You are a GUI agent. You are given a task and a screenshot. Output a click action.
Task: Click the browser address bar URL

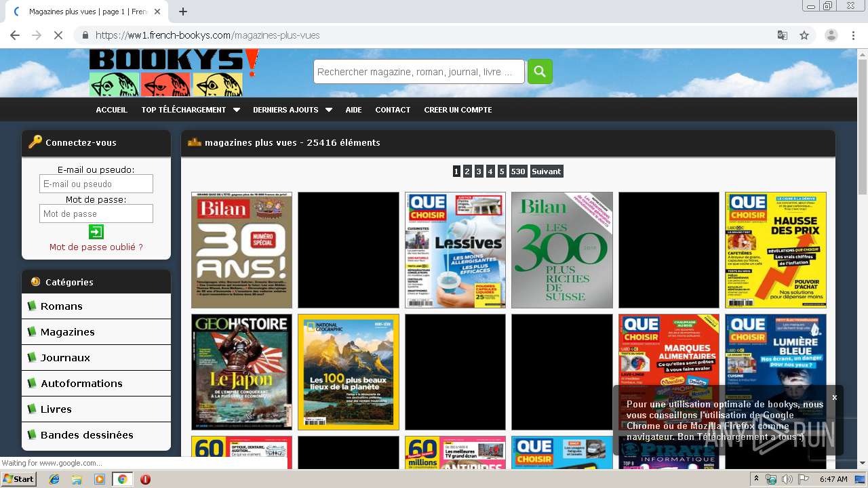click(208, 35)
